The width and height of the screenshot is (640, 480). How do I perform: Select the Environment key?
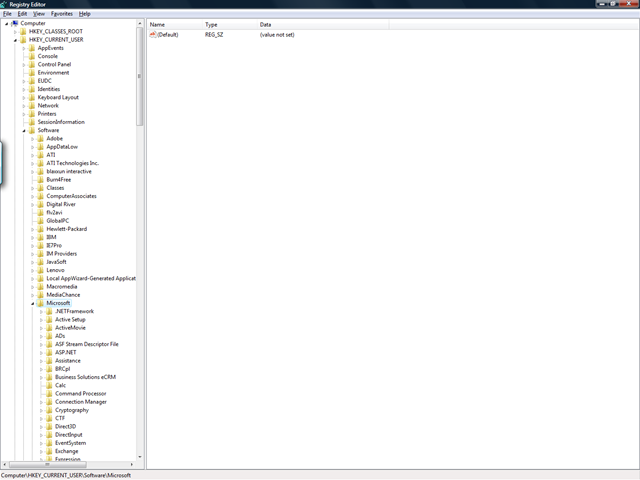coord(53,73)
